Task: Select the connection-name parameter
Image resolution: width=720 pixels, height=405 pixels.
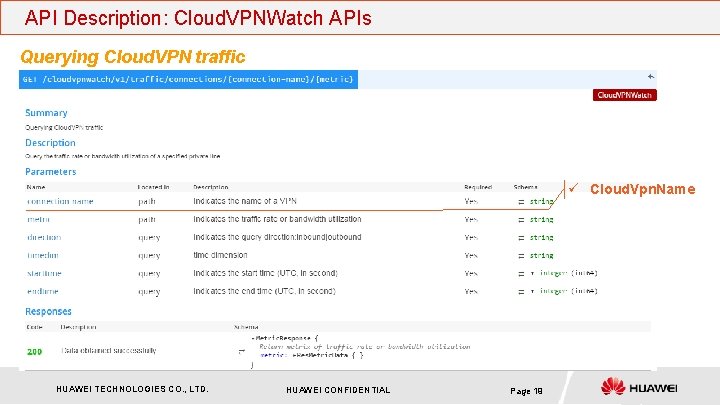Action: pos(60,201)
